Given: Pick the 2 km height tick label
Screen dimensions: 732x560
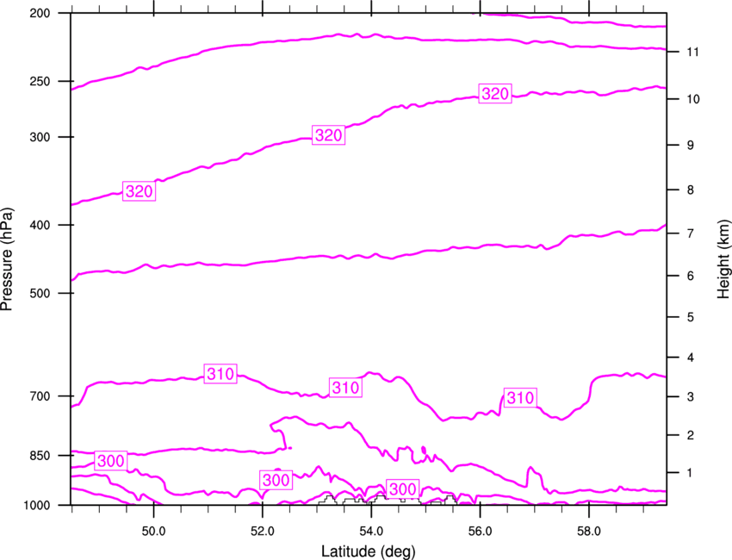Looking at the screenshot, I should tap(690, 435).
